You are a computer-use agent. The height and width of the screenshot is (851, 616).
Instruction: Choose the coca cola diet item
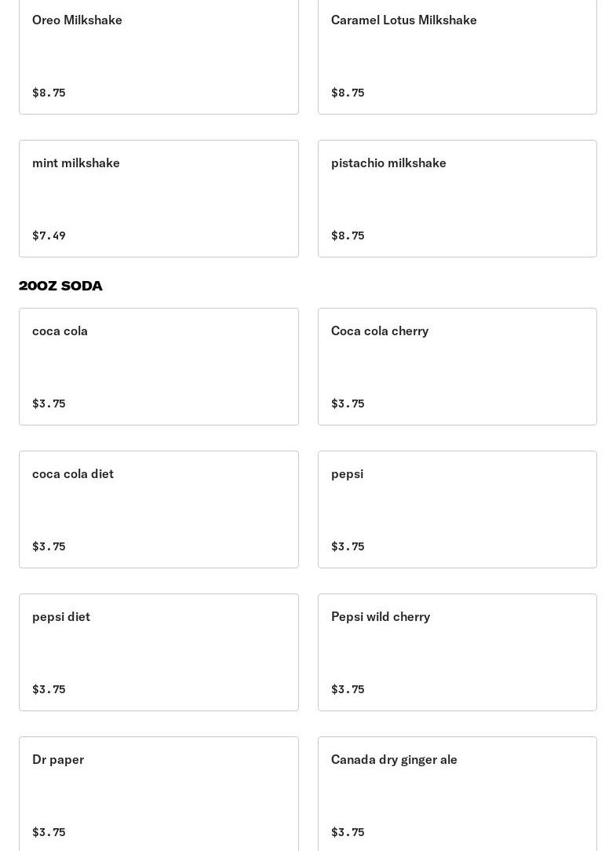tap(159, 510)
